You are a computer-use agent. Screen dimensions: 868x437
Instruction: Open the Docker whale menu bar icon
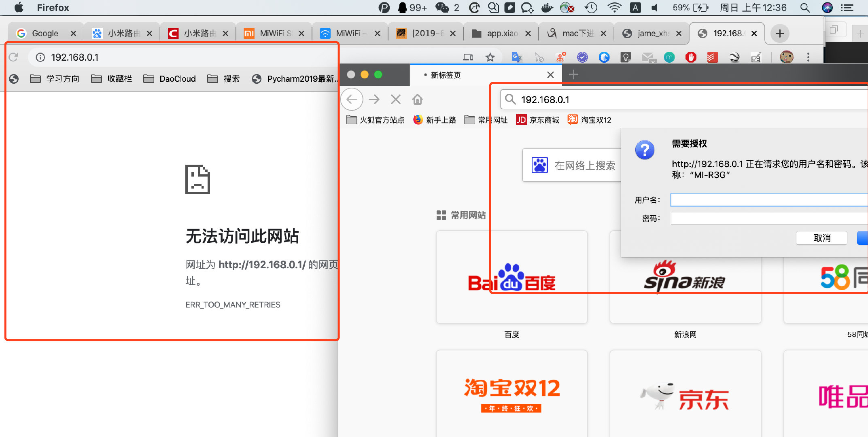[547, 7]
